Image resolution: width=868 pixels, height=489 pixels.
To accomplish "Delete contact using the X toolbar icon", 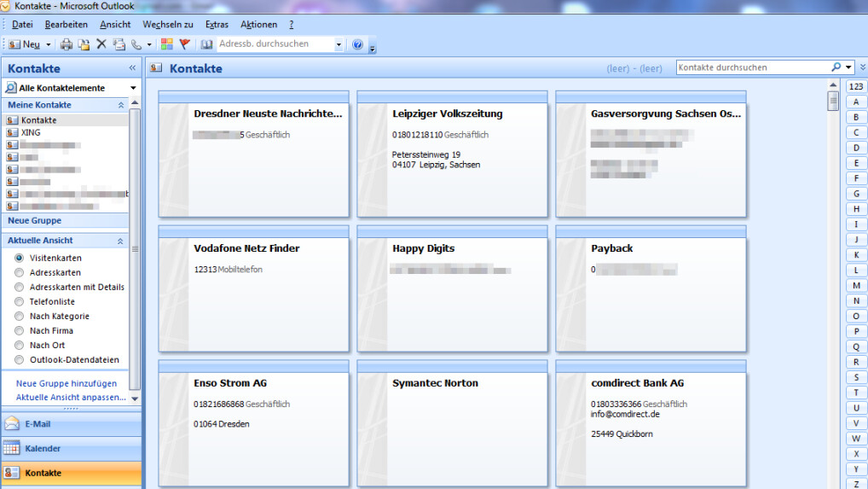I will 101,44.
